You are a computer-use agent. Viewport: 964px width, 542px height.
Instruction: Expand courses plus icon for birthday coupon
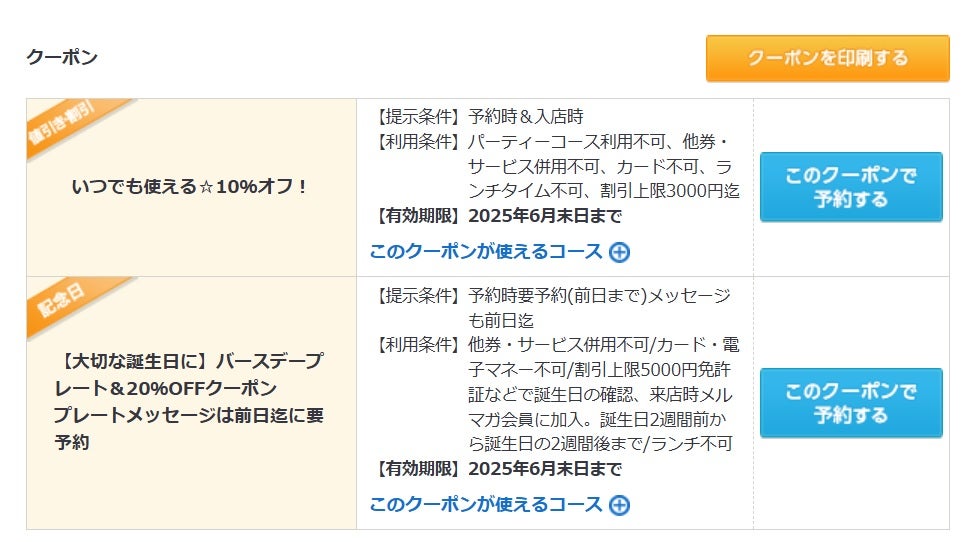tap(619, 505)
